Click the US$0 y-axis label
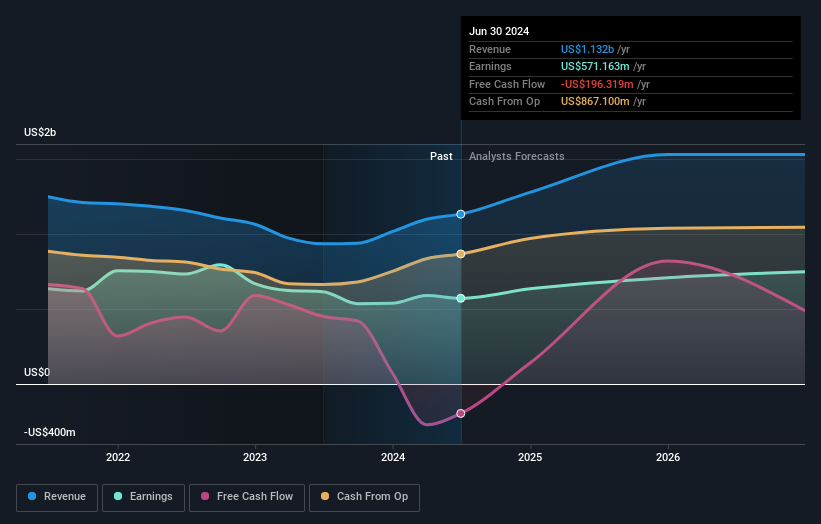 [37, 372]
